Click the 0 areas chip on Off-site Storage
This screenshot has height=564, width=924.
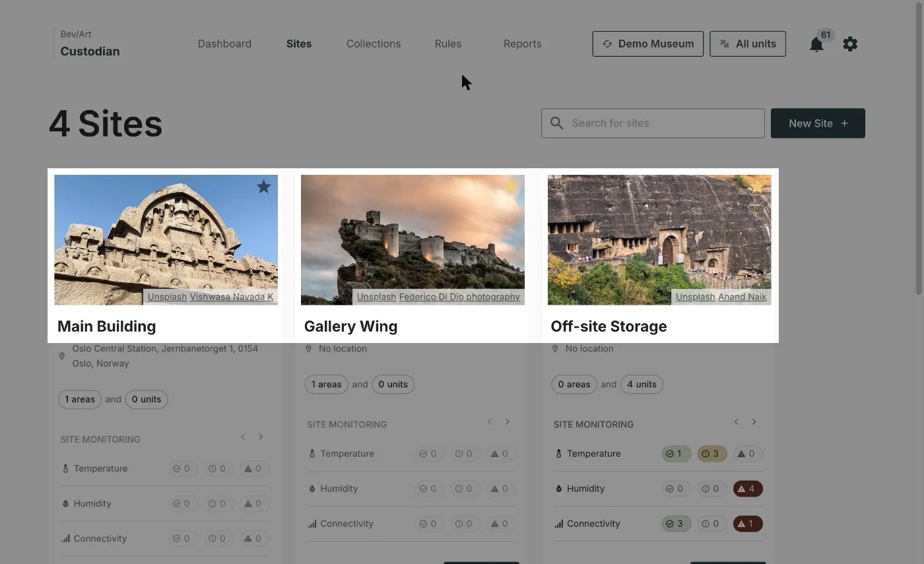(574, 384)
